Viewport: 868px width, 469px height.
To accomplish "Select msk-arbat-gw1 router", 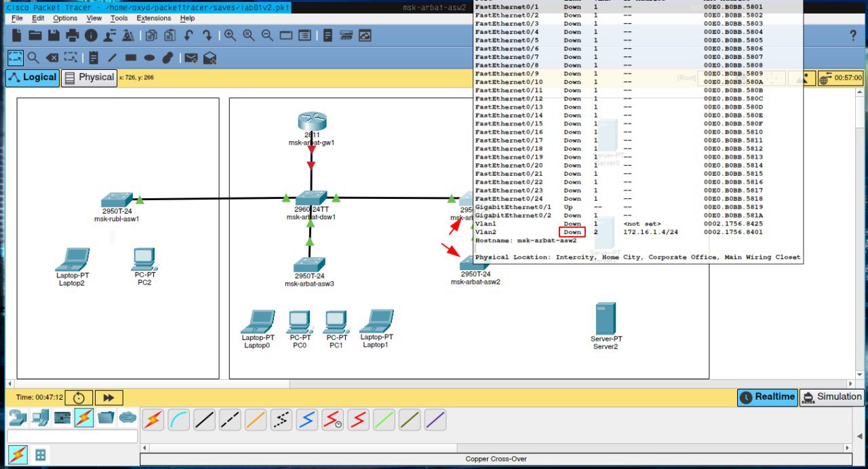I will pos(311,123).
